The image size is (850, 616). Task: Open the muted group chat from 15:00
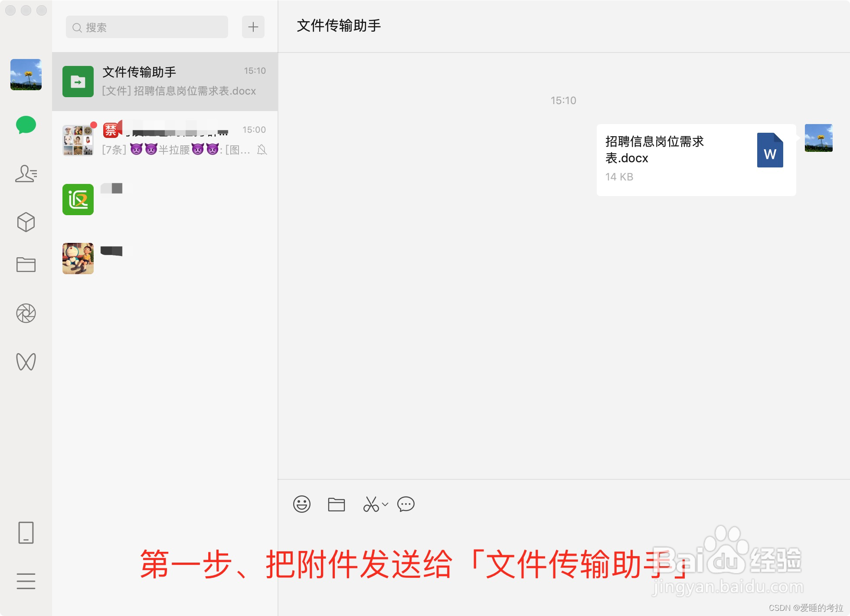tap(165, 140)
